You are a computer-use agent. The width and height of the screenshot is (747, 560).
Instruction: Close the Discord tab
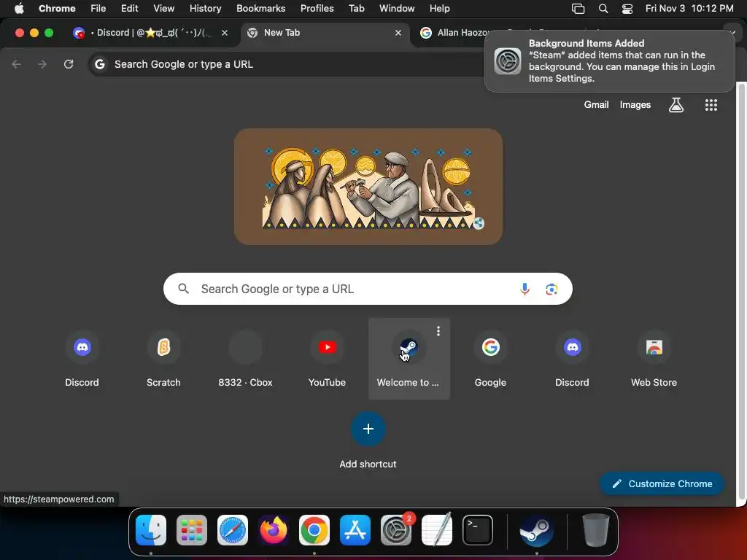225,33
